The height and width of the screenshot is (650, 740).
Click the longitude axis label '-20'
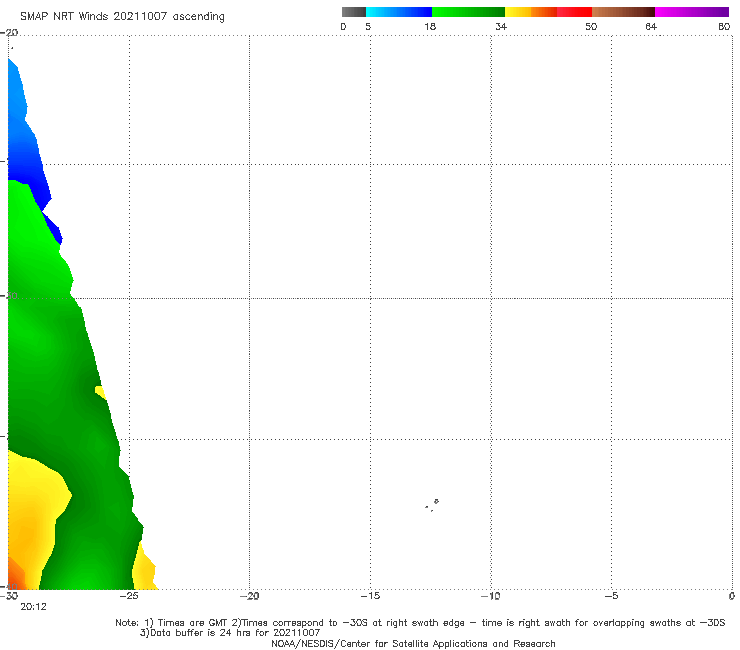pyautogui.click(x=250, y=596)
